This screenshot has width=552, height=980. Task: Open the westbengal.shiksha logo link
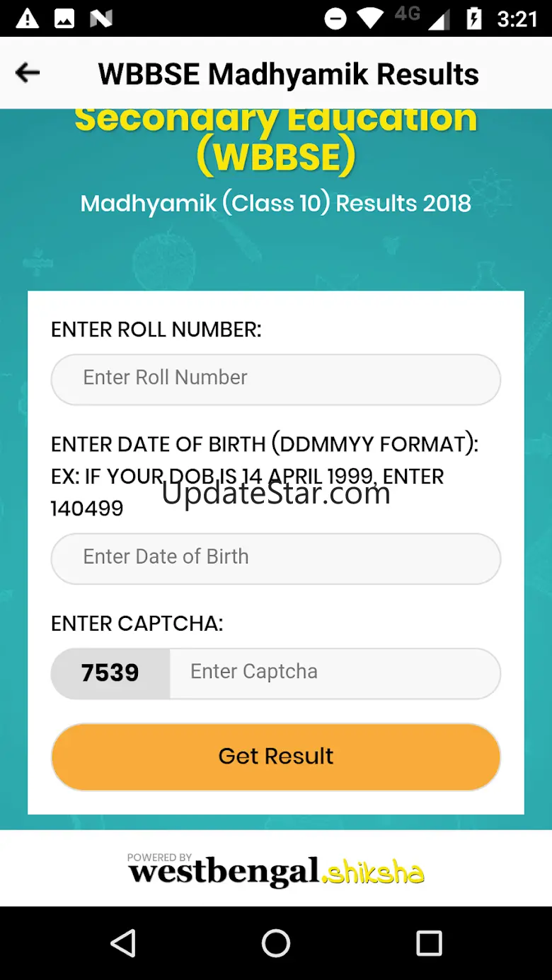click(x=276, y=870)
